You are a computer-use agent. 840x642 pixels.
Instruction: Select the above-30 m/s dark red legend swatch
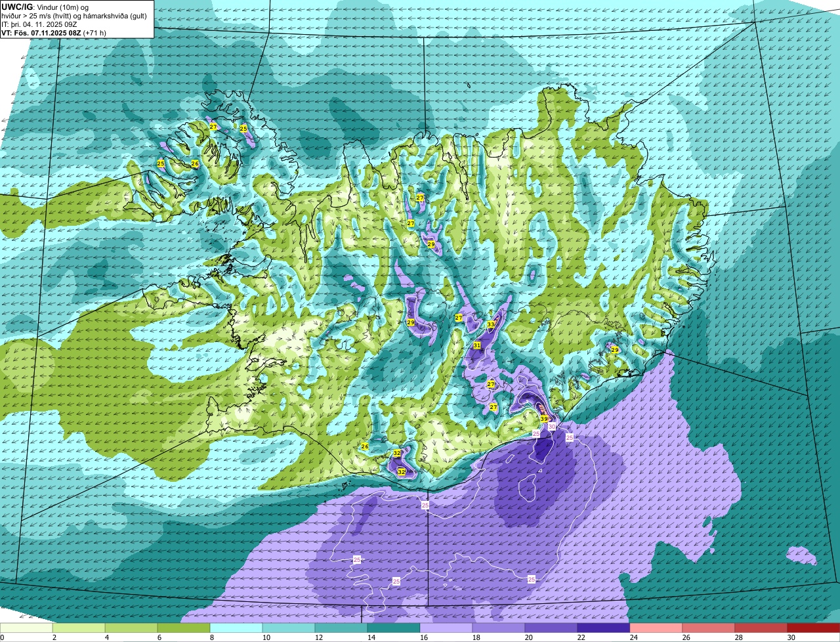click(814, 628)
